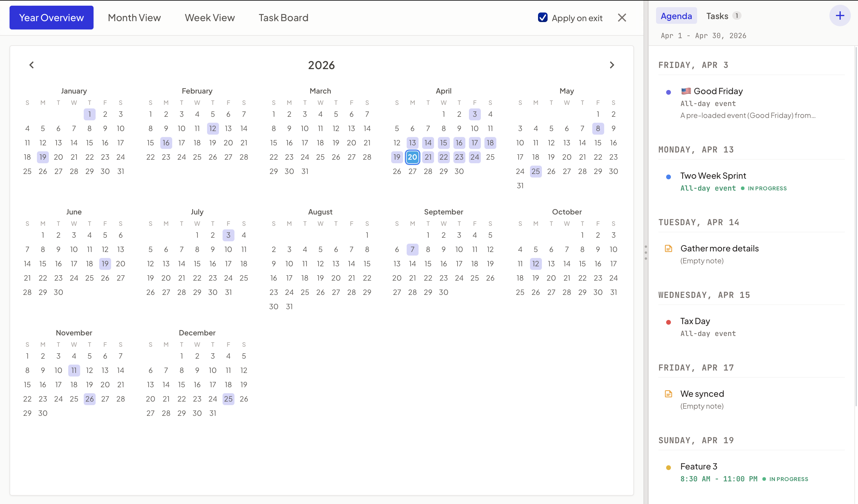The image size is (858, 504).
Task: Click the purple dot beside Good Friday
Action: (x=668, y=92)
